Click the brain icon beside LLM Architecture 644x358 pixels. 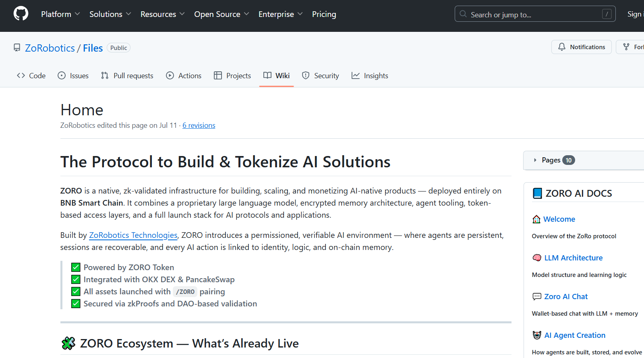coord(537,258)
